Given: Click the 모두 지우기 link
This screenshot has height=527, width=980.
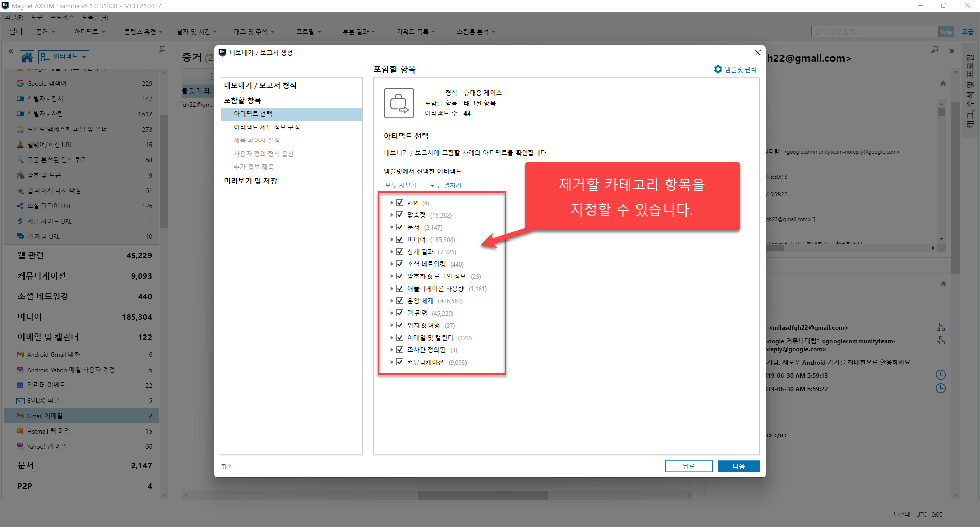Looking at the screenshot, I should (401, 185).
